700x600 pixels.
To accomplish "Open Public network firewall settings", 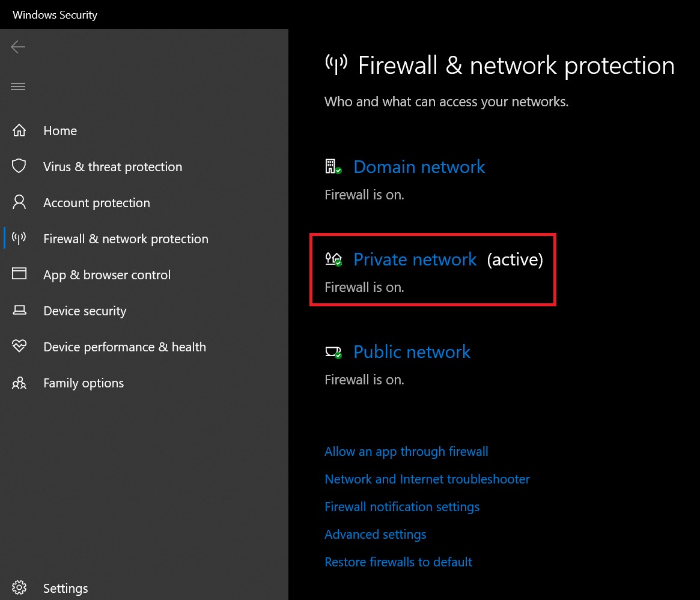I will (412, 352).
